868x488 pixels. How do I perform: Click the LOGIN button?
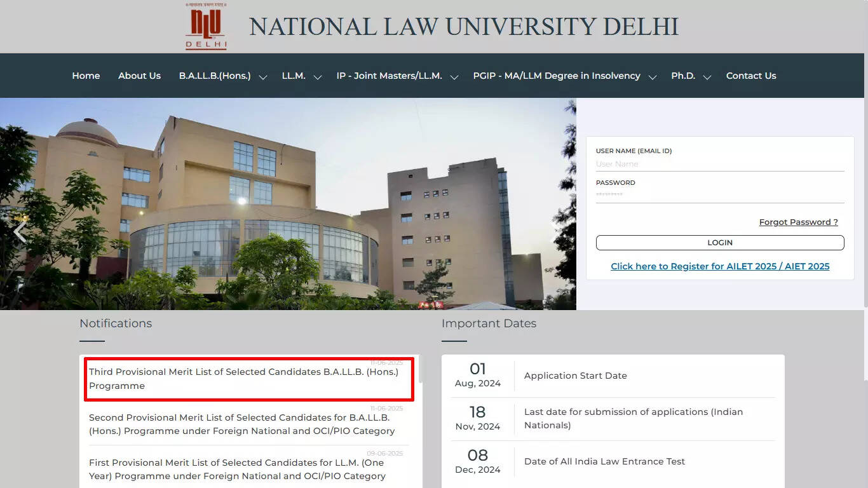coord(720,243)
